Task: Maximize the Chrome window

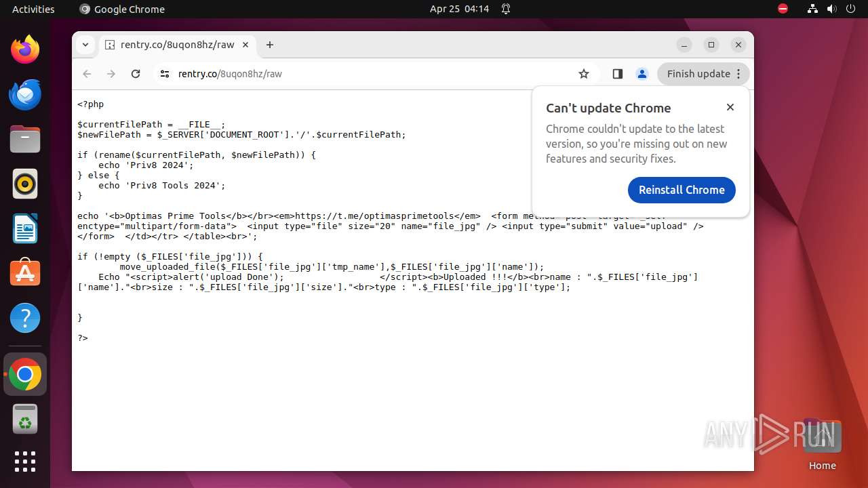Action: pos(711,45)
